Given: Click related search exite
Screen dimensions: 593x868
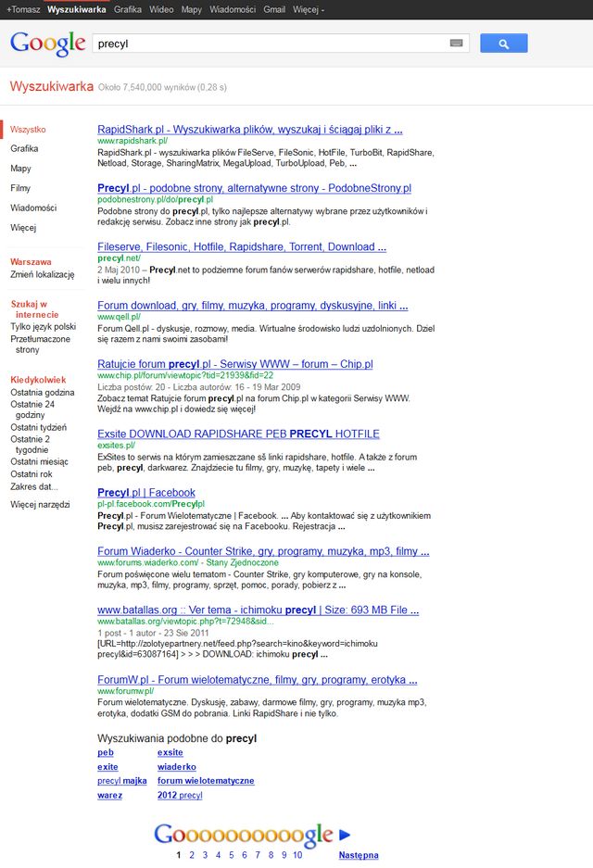Looking at the screenshot, I should click(x=107, y=767).
